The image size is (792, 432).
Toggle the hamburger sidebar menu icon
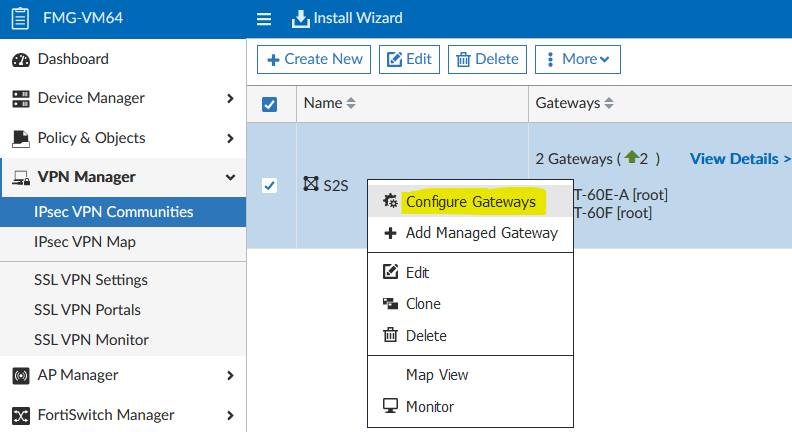[x=264, y=19]
